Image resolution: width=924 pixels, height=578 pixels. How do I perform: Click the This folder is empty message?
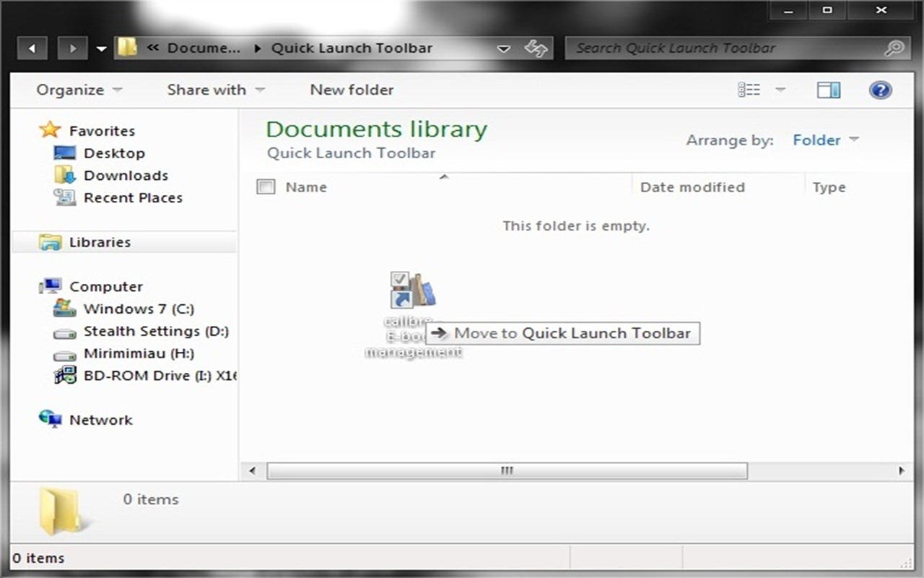pos(576,226)
